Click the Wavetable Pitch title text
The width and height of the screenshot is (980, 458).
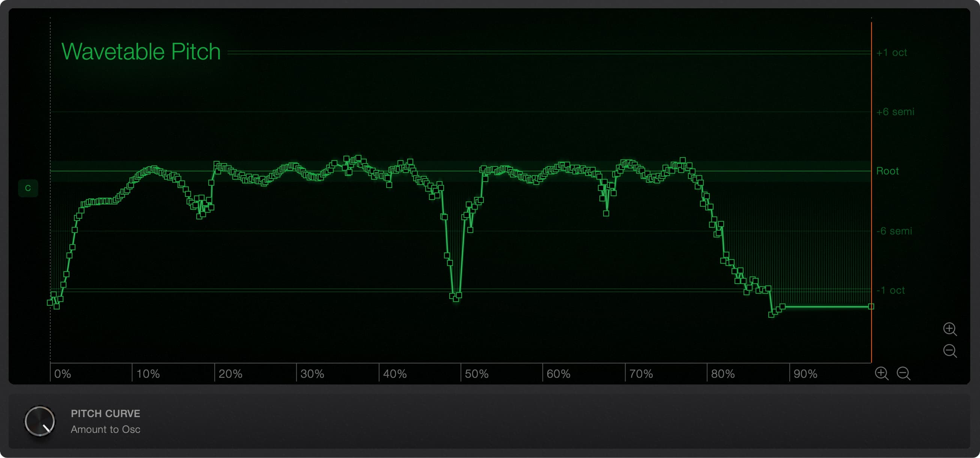[x=141, y=51]
